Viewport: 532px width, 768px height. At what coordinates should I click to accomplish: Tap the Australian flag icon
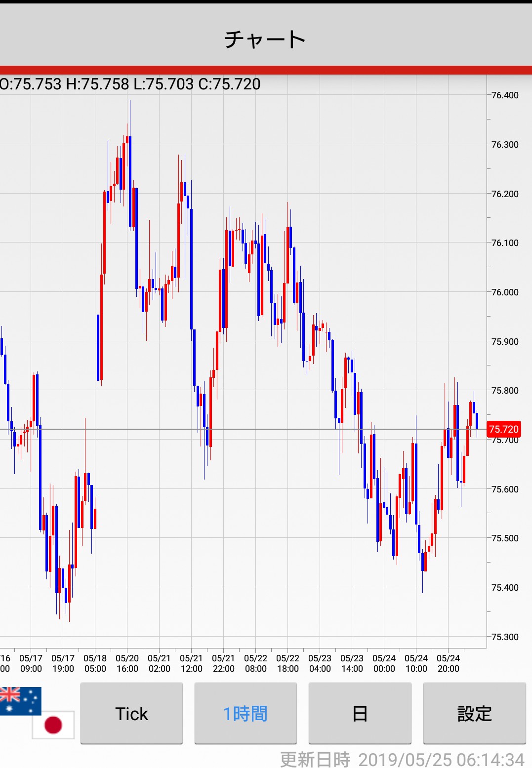click(x=20, y=700)
